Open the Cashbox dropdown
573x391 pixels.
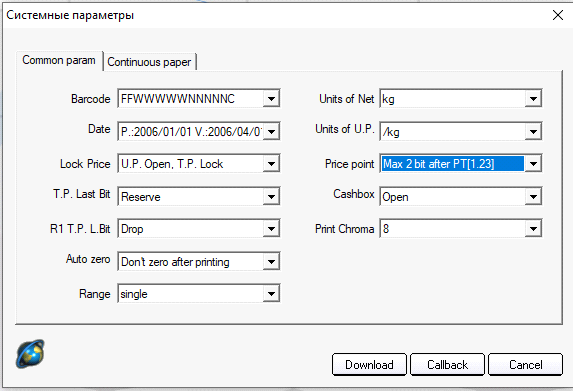point(533,197)
